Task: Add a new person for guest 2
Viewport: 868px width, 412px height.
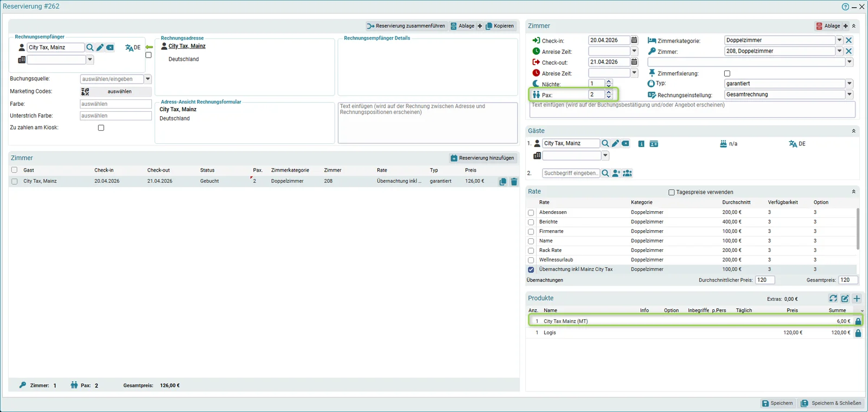Action: [616, 173]
